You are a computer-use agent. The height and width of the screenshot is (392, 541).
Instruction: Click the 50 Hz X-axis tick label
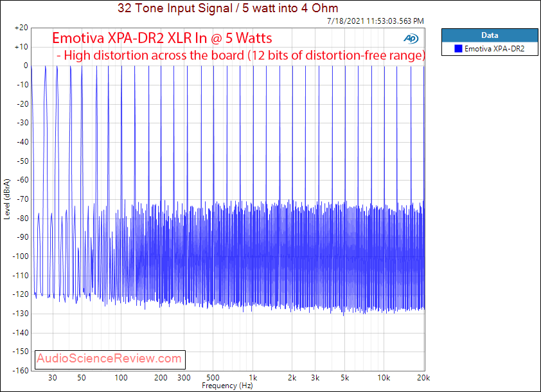point(82,378)
